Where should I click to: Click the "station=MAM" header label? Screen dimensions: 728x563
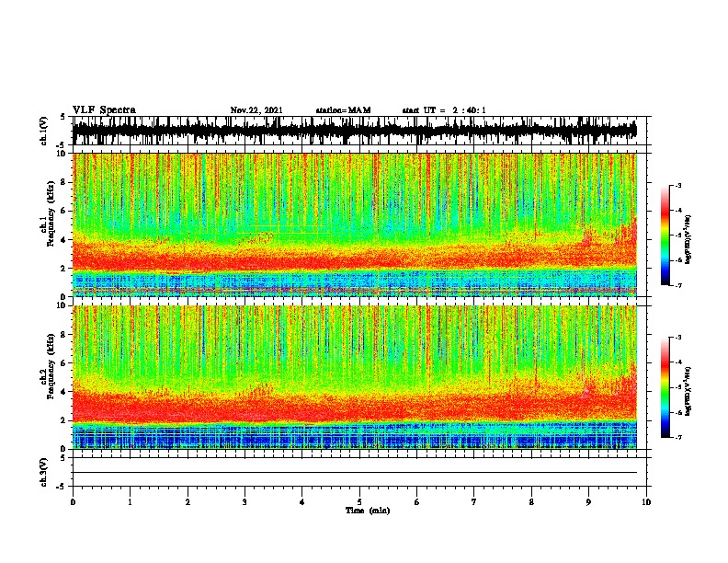pyautogui.click(x=343, y=110)
